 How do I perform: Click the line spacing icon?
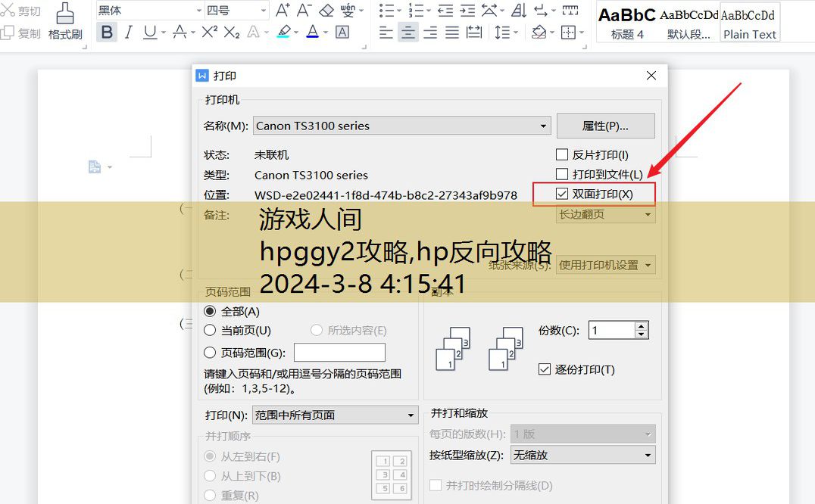pyautogui.click(x=502, y=33)
